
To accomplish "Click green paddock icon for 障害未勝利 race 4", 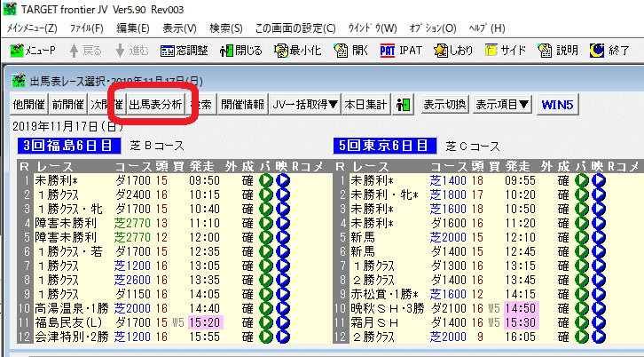I will pyautogui.click(x=266, y=223).
